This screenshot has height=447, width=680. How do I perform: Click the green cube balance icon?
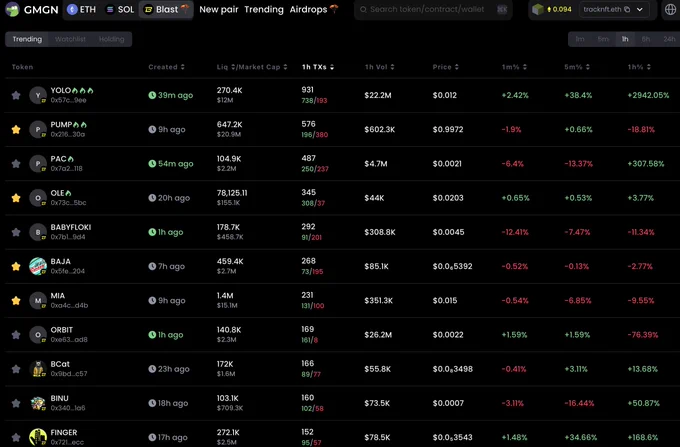point(538,9)
